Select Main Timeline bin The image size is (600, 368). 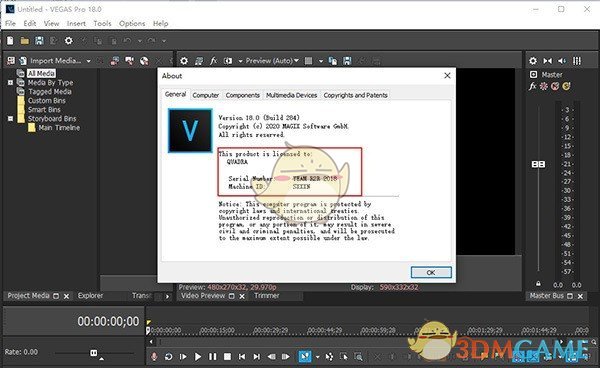pos(59,128)
